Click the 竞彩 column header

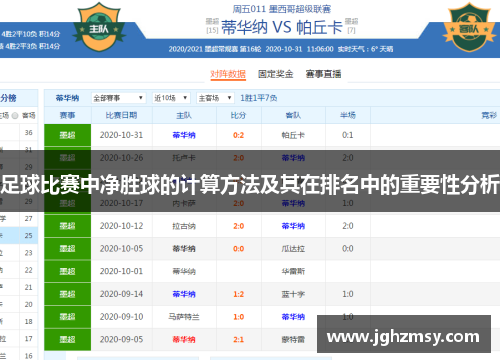[489, 115]
